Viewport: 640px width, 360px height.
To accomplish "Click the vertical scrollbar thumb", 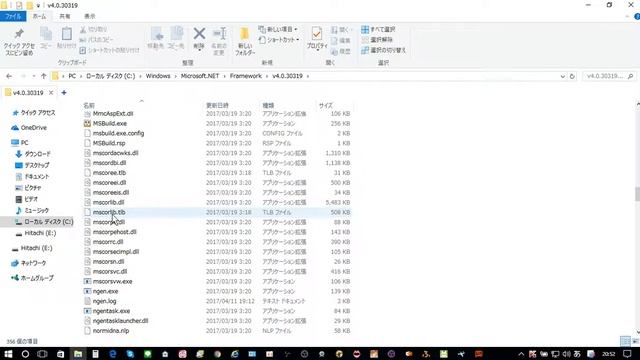I will 637,194.
